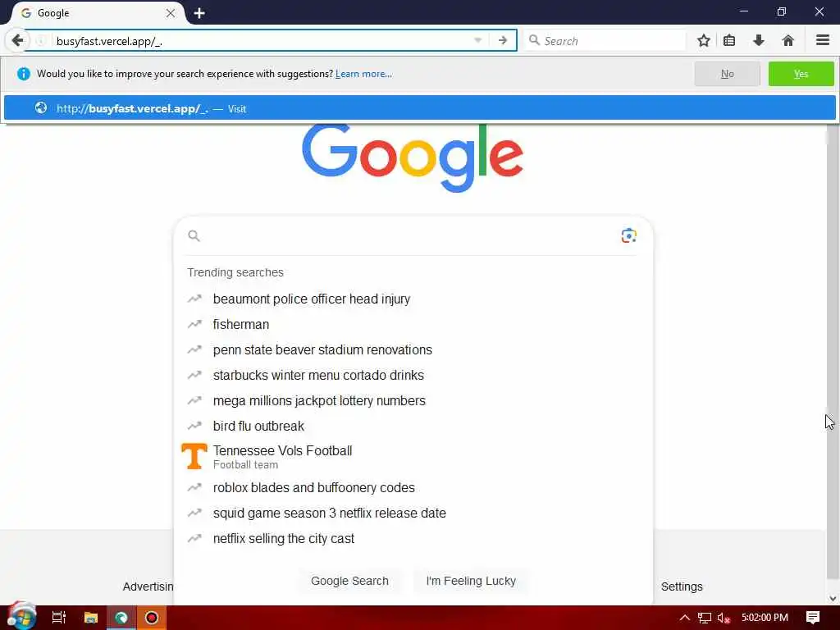
Task: Open the downloads arrow icon
Action: click(x=759, y=41)
